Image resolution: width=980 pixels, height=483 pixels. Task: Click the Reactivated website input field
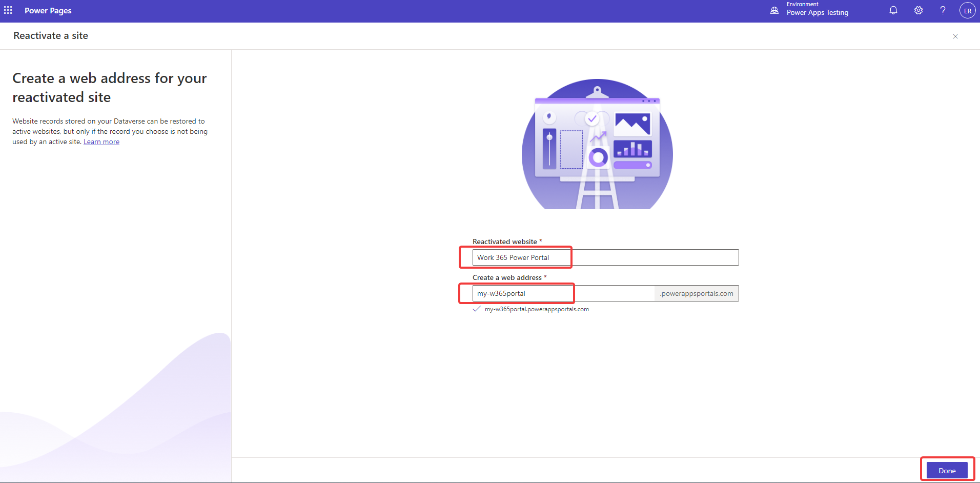(605, 257)
